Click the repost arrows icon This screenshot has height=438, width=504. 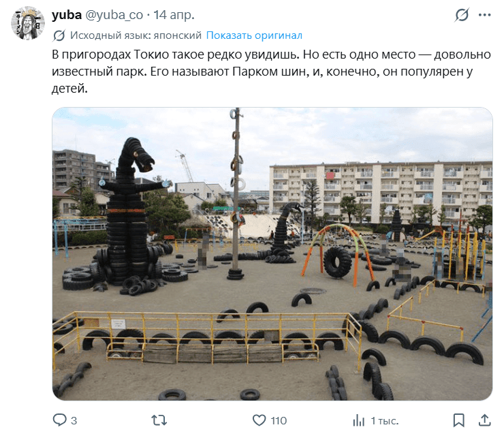coord(159,420)
